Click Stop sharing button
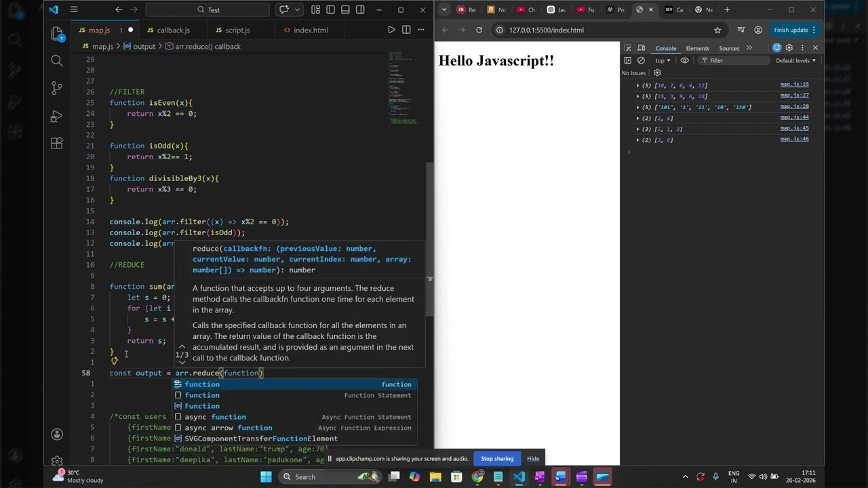Screen dimensions: 868x488 [497, 459]
